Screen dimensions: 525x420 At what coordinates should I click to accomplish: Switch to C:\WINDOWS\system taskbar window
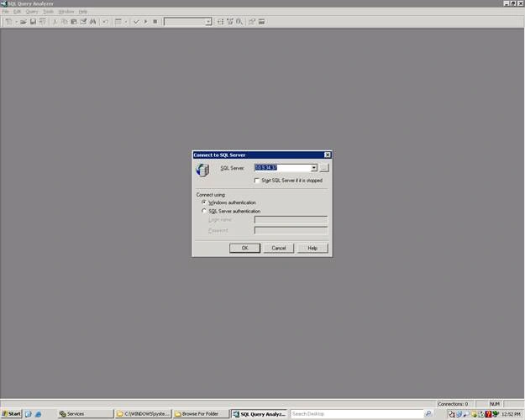144,414
